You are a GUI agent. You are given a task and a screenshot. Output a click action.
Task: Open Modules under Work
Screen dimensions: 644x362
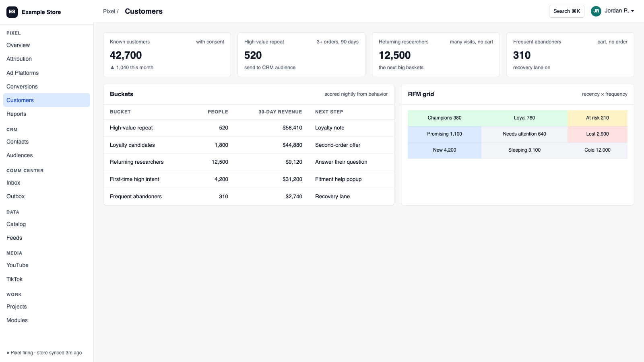47,320
